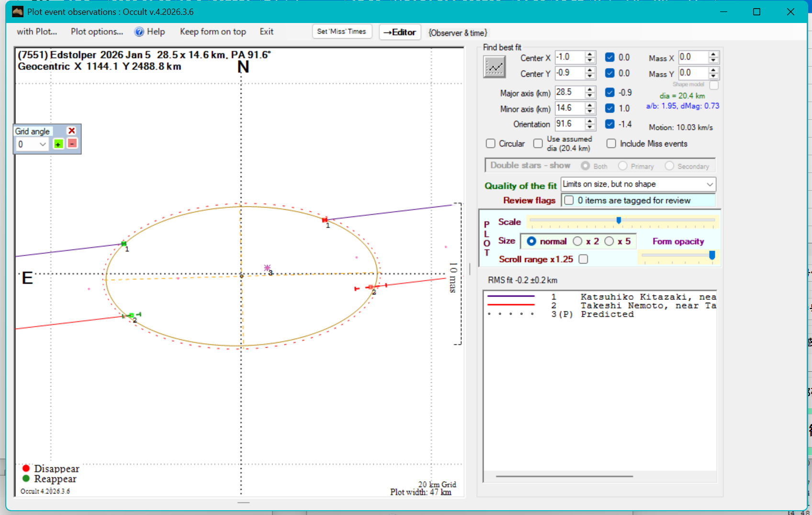Open the Plot options... menu
Image resolution: width=812 pixels, height=515 pixels.
pos(97,32)
